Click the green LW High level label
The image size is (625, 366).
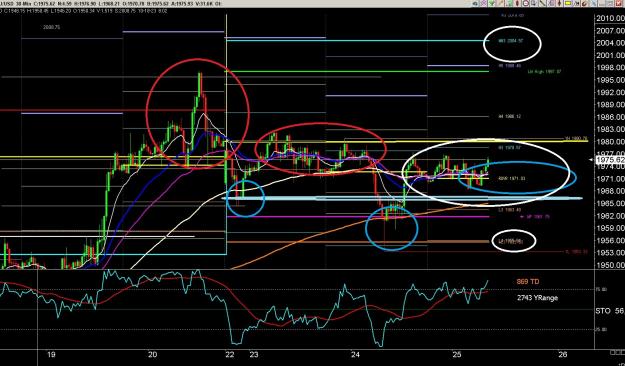click(544, 72)
